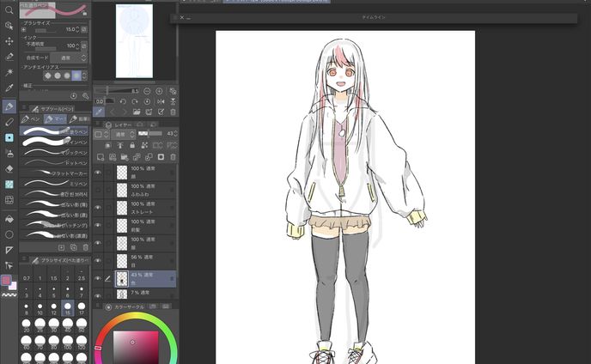Toggle lock layer icon
This screenshot has height=364, width=591.
click(x=132, y=145)
